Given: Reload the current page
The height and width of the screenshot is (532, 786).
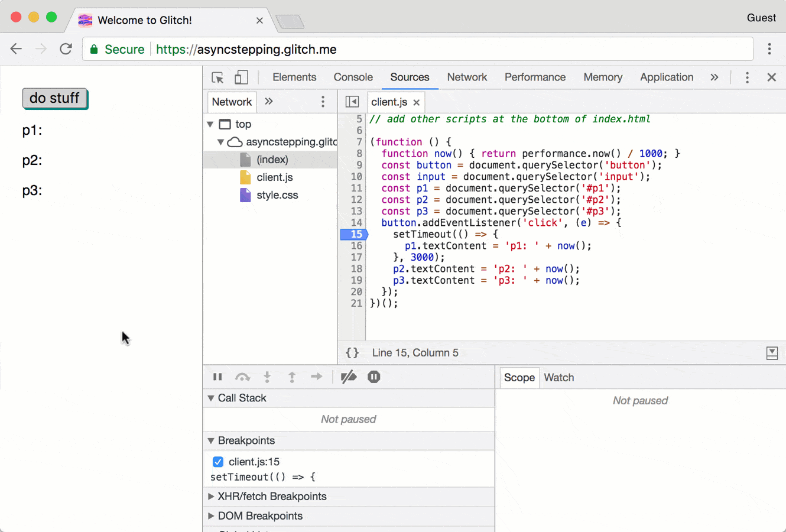Looking at the screenshot, I should click(x=66, y=48).
